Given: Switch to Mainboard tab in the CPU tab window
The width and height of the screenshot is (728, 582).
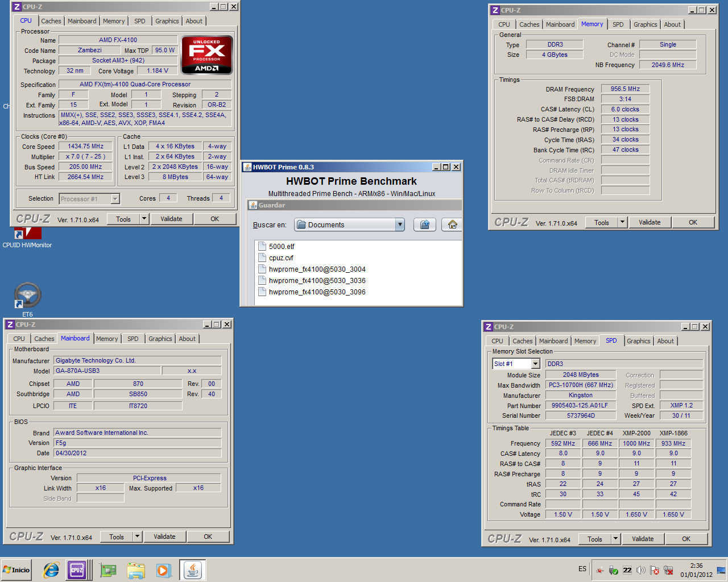Looking at the screenshot, I should [x=82, y=21].
